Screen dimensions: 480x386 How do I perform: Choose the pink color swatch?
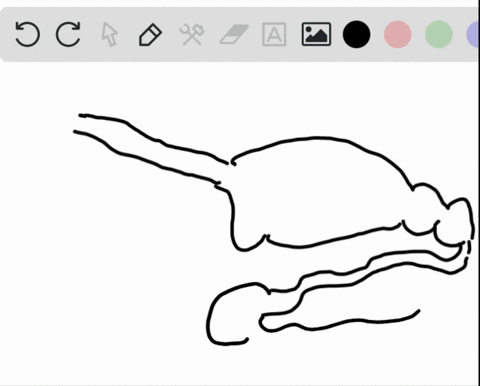[398, 34]
